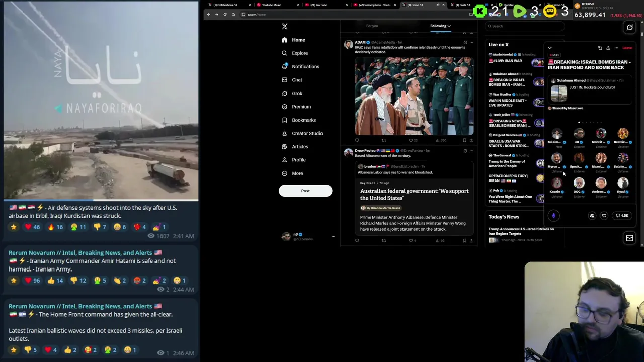Image resolution: width=644 pixels, height=362 pixels.
Task: Click fire reaction 16 on Erbil airbase message
Action: click(55, 227)
